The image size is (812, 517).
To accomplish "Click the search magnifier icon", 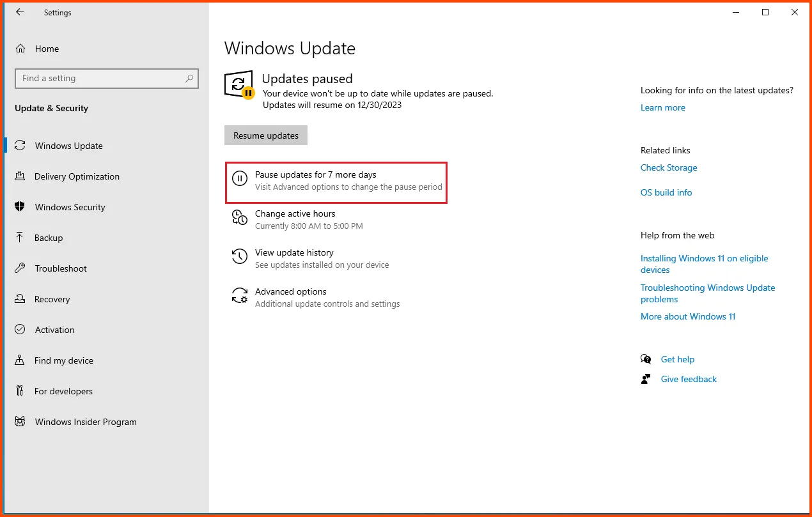I will tap(189, 79).
